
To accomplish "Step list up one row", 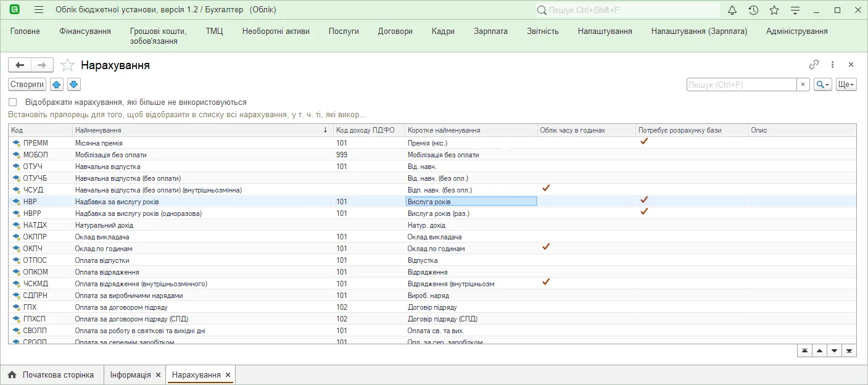I will point(819,350).
